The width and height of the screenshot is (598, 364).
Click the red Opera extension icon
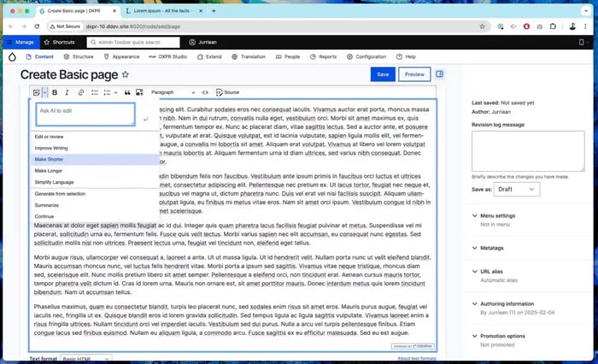coord(527,26)
